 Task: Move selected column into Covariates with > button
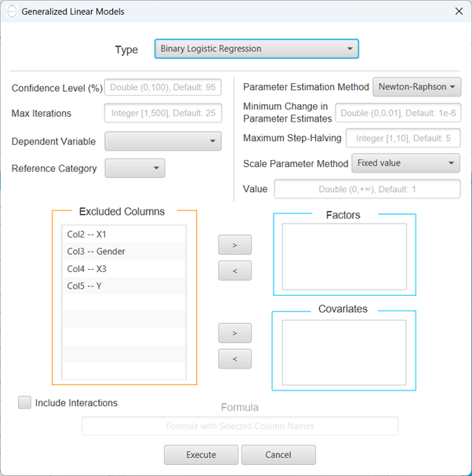234,333
